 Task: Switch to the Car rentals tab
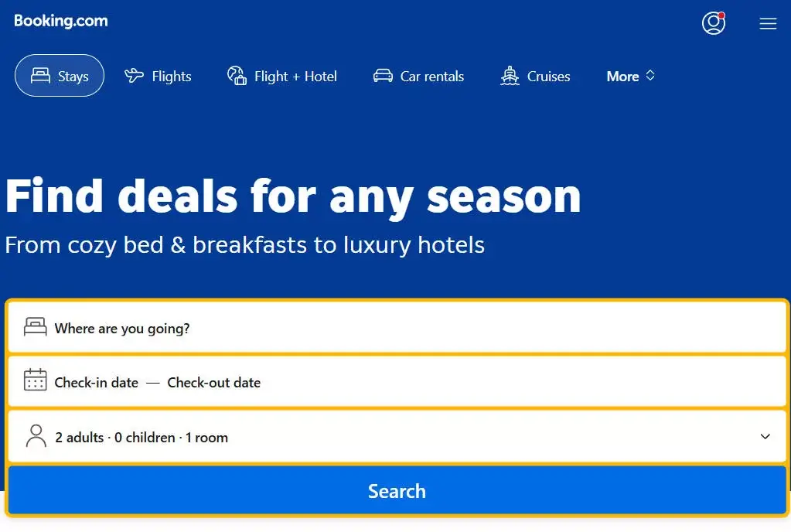point(418,76)
